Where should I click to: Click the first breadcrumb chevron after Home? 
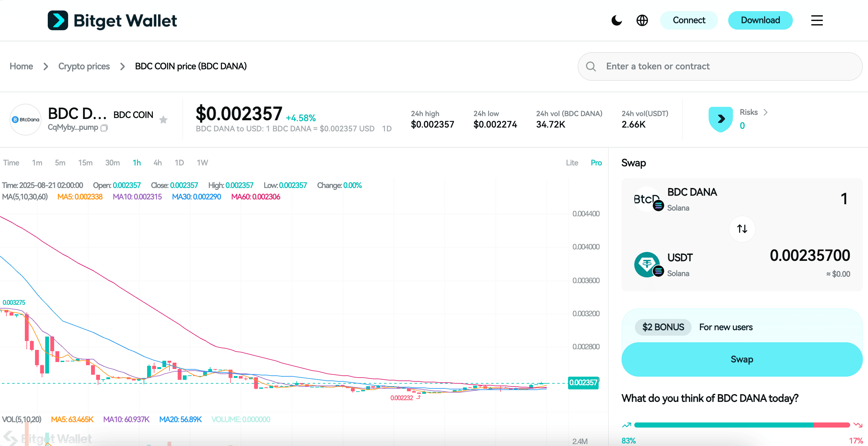click(46, 66)
